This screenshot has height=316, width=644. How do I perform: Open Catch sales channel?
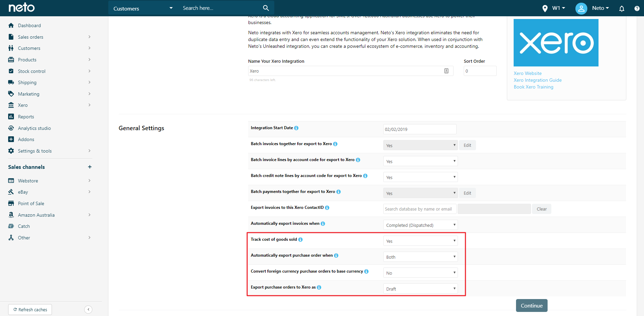(24, 226)
